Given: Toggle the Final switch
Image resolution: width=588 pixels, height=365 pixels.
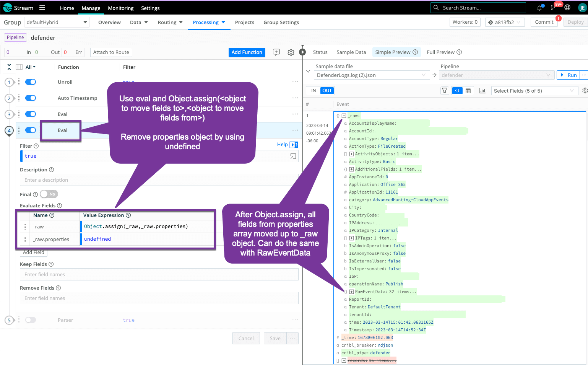Looking at the screenshot, I should (49, 194).
